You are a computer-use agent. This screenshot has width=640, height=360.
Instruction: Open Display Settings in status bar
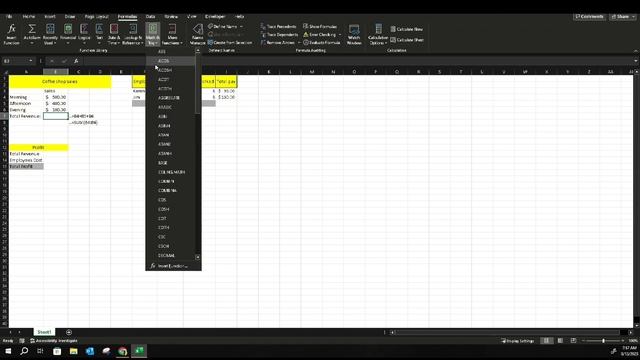(518, 341)
